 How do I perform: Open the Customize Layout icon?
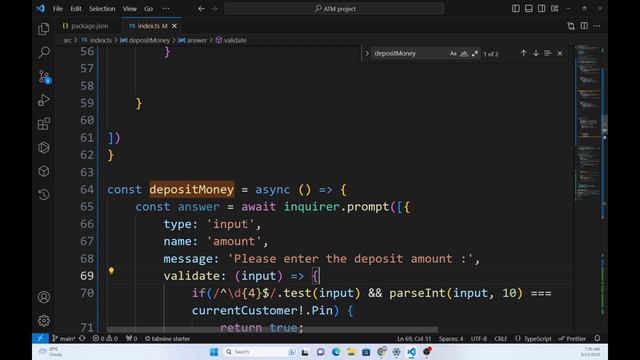(x=554, y=9)
